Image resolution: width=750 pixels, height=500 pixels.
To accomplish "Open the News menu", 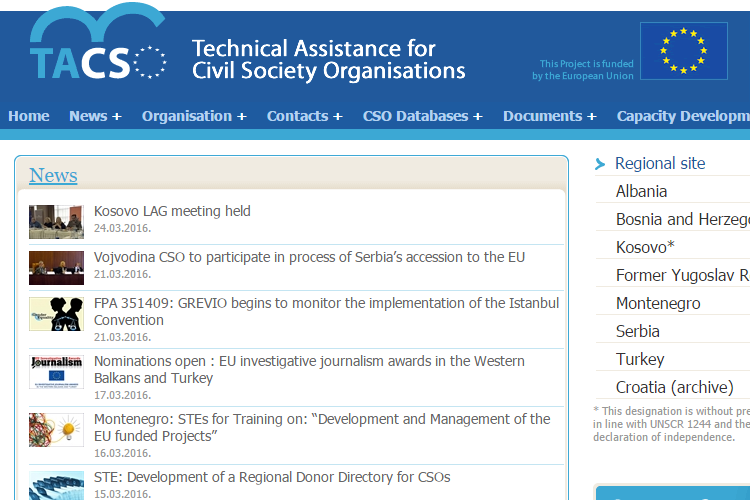I will tap(95, 116).
